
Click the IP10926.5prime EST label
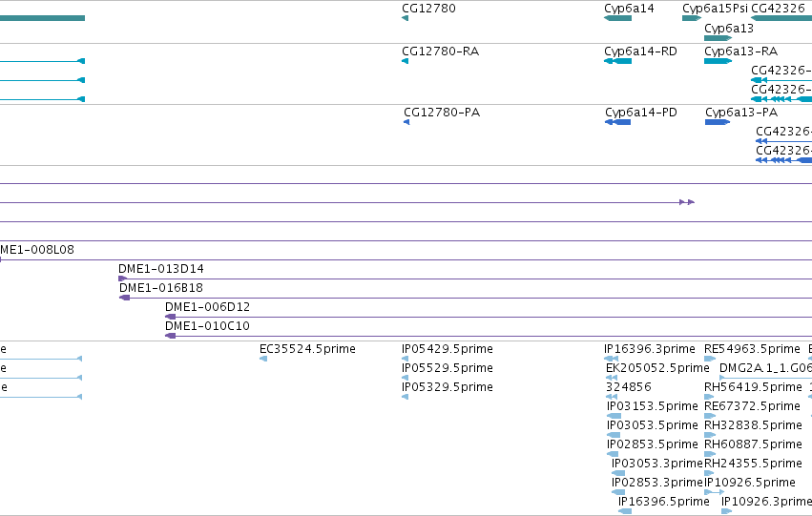(x=750, y=483)
